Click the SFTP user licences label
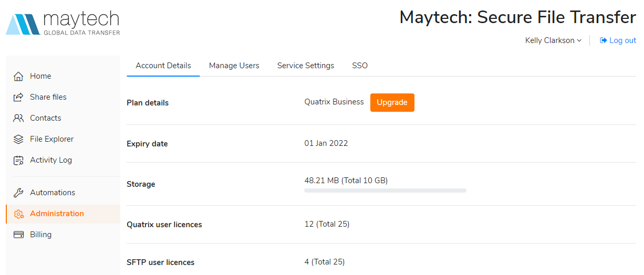Viewport: 644px width, 275px height. (161, 262)
